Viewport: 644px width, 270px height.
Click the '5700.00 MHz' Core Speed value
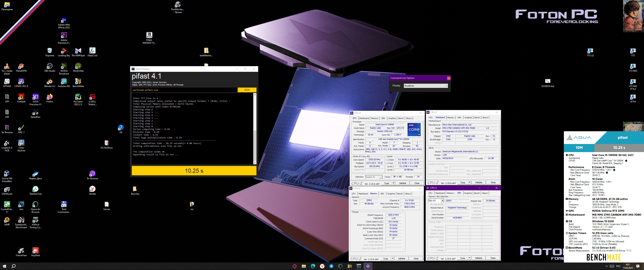(x=374, y=160)
